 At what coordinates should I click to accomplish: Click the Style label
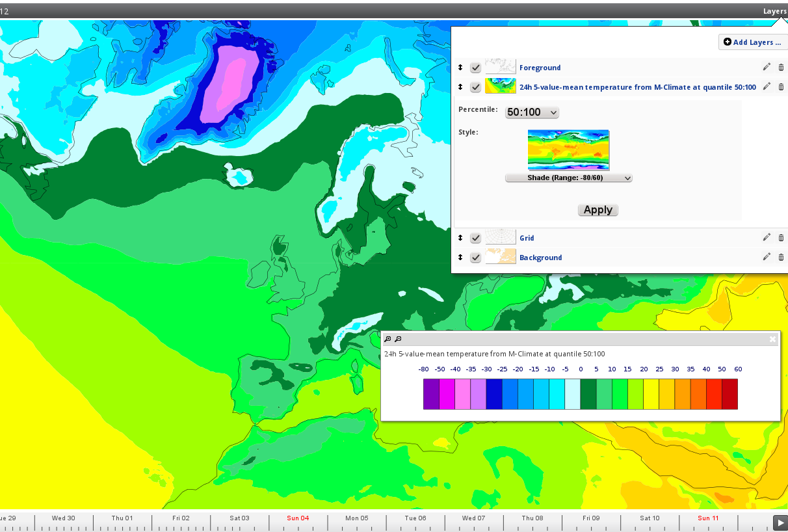[x=468, y=132]
